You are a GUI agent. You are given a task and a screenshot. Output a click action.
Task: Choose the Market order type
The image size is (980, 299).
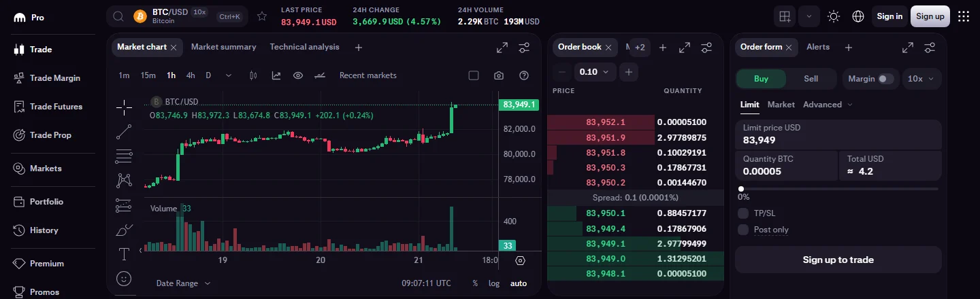781,105
